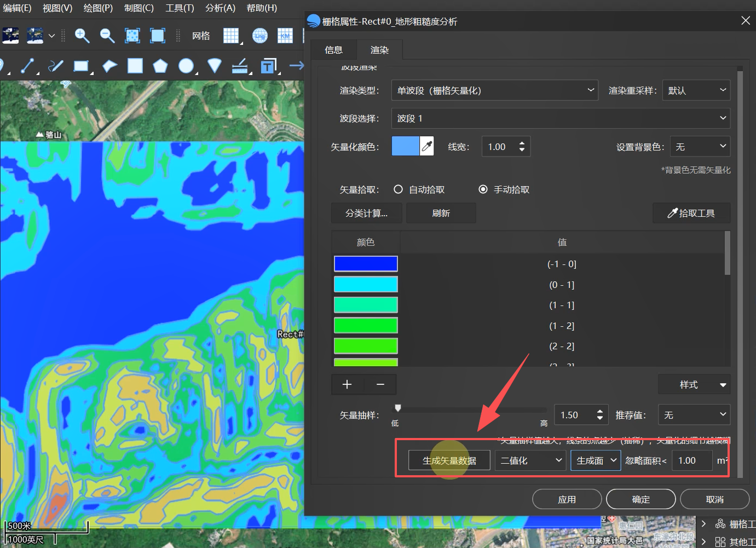Screen dimensions: 756x548
Task: Open the 样式 dropdown button
Action: (x=694, y=385)
